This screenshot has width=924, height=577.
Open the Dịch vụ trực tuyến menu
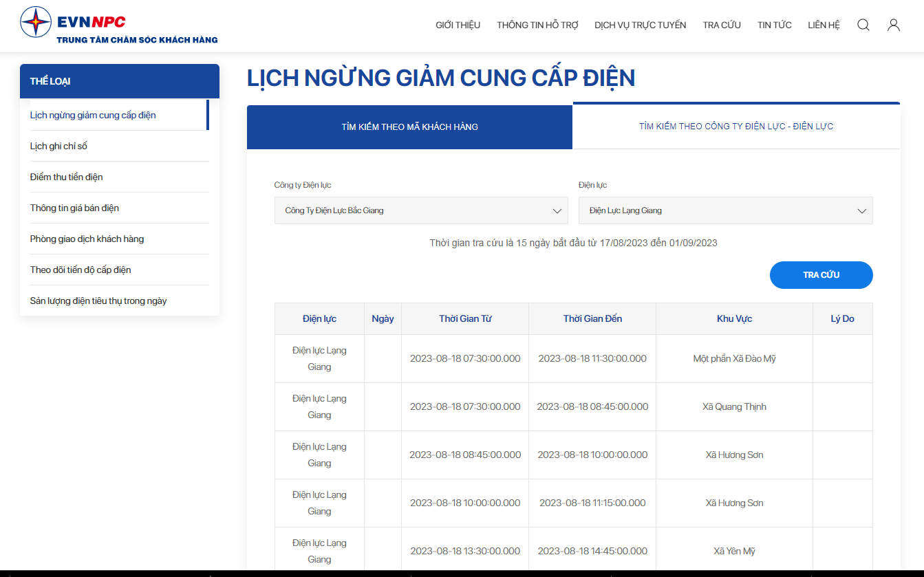[x=641, y=25]
